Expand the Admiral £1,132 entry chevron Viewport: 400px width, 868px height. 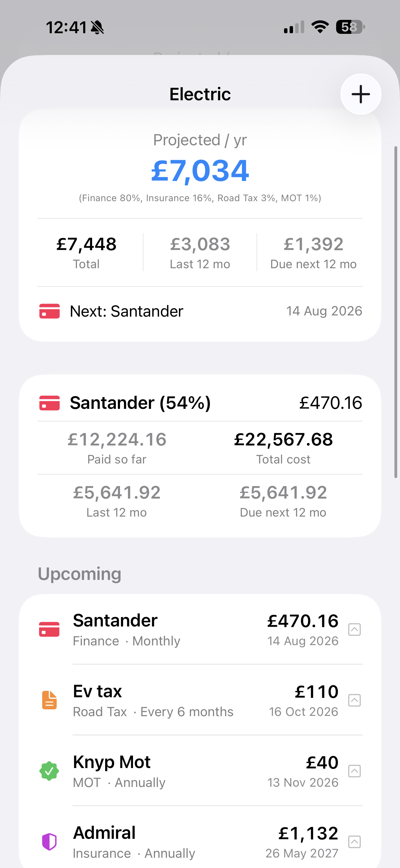click(354, 842)
